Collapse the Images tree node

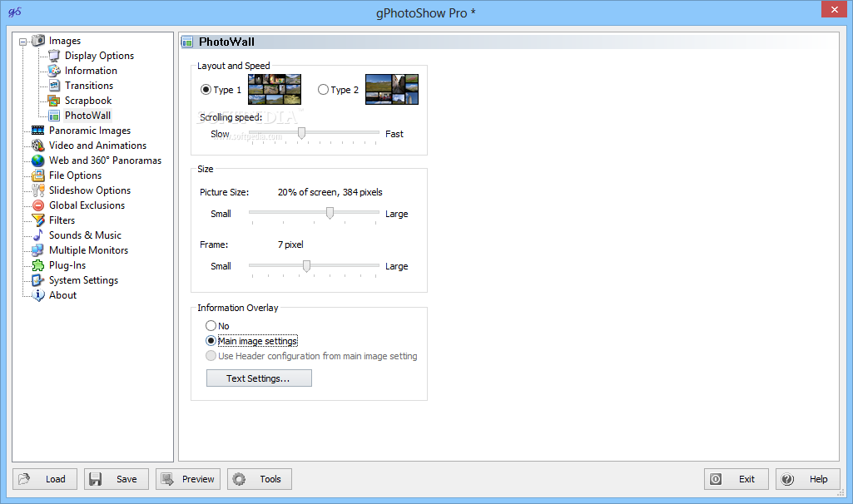(x=22, y=42)
